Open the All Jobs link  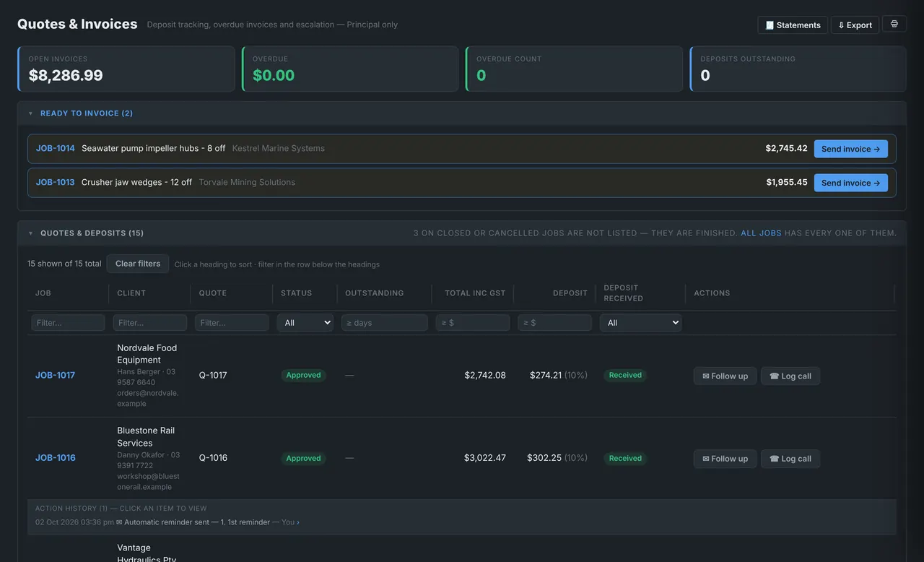(x=761, y=233)
